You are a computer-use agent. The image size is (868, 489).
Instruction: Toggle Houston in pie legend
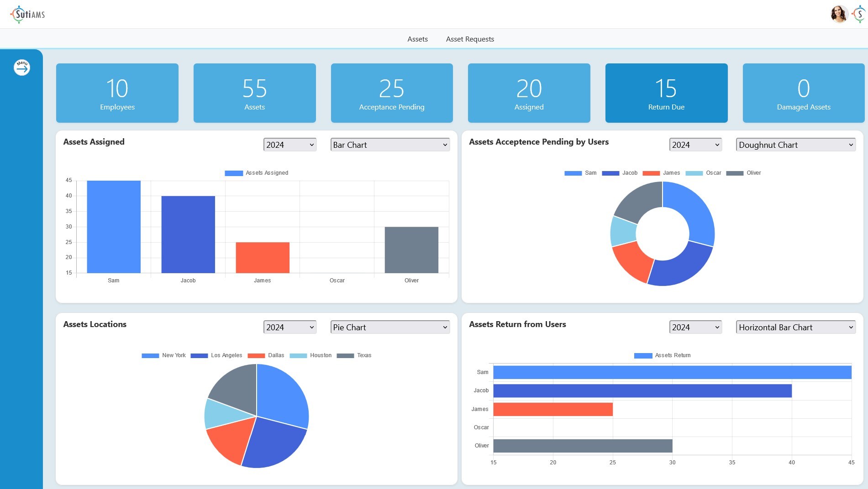(310, 355)
